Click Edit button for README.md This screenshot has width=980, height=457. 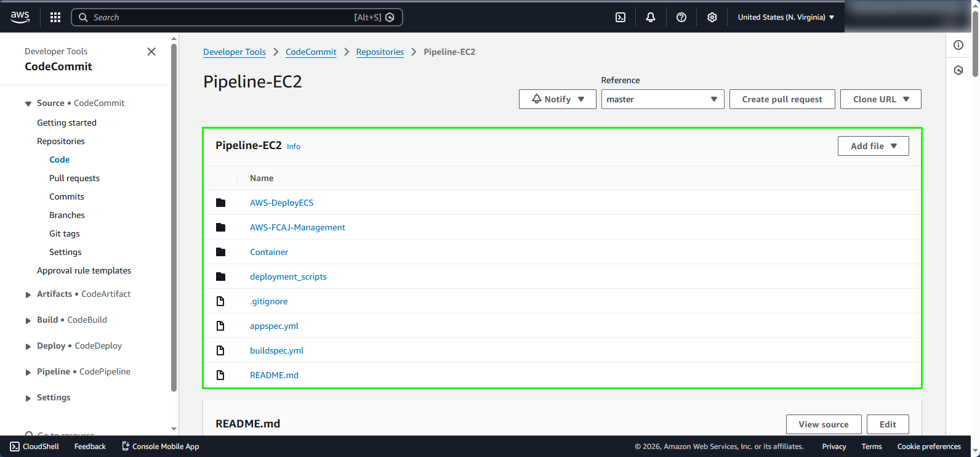tap(888, 424)
